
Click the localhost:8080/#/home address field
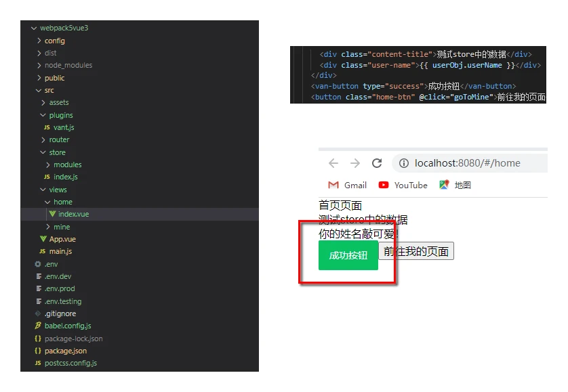470,163
